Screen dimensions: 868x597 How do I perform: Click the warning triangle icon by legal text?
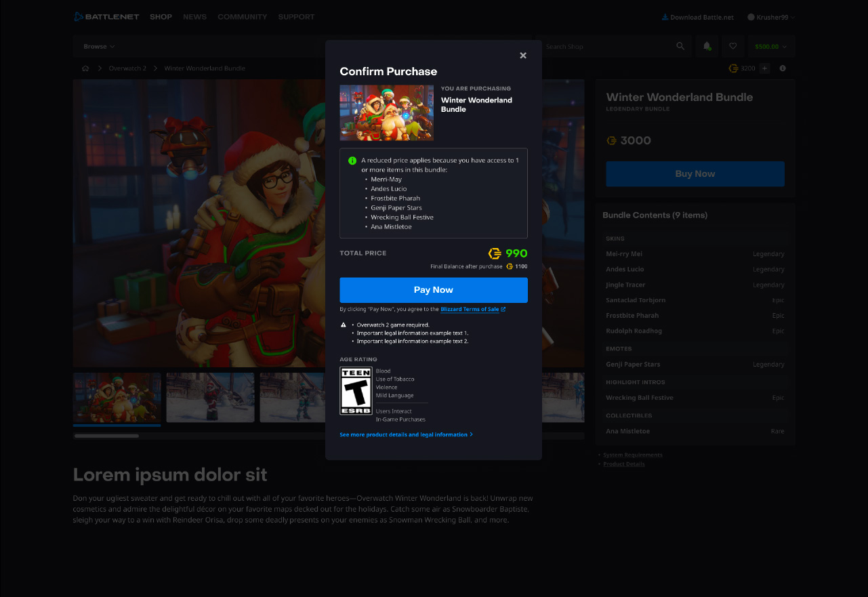pos(344,325)
